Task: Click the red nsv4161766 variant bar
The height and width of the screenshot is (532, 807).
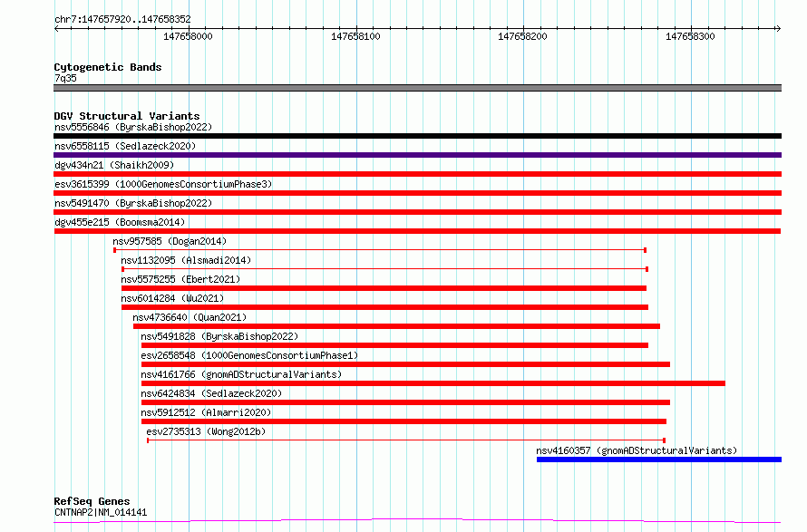Action: [433, 383]
